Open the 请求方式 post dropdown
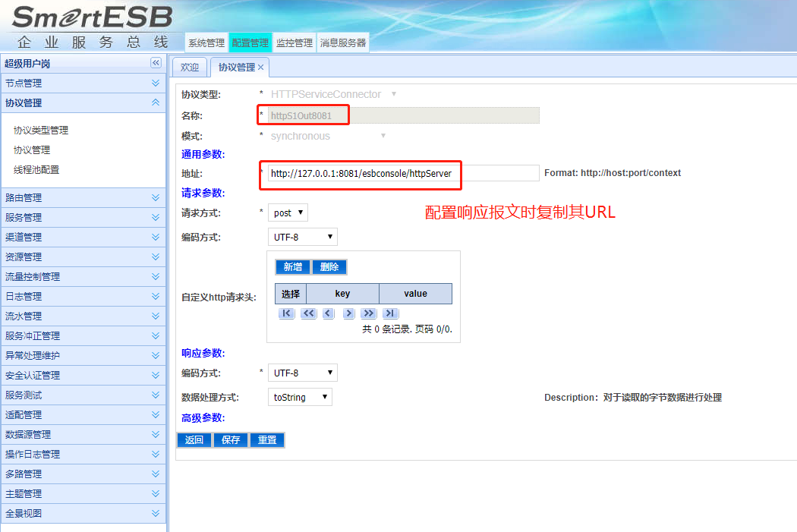Screen dimensions: 797x532 pos(288,212)
